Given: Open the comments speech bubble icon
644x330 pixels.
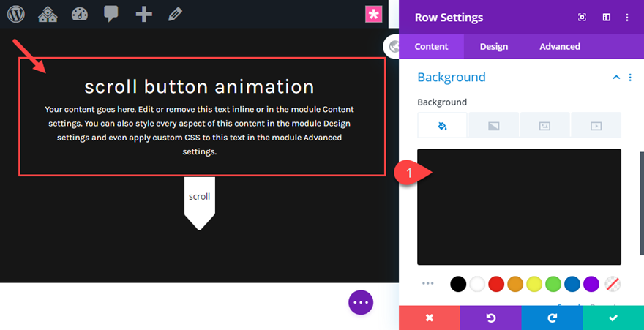Looking at the screenshot, I should [111, 15].
